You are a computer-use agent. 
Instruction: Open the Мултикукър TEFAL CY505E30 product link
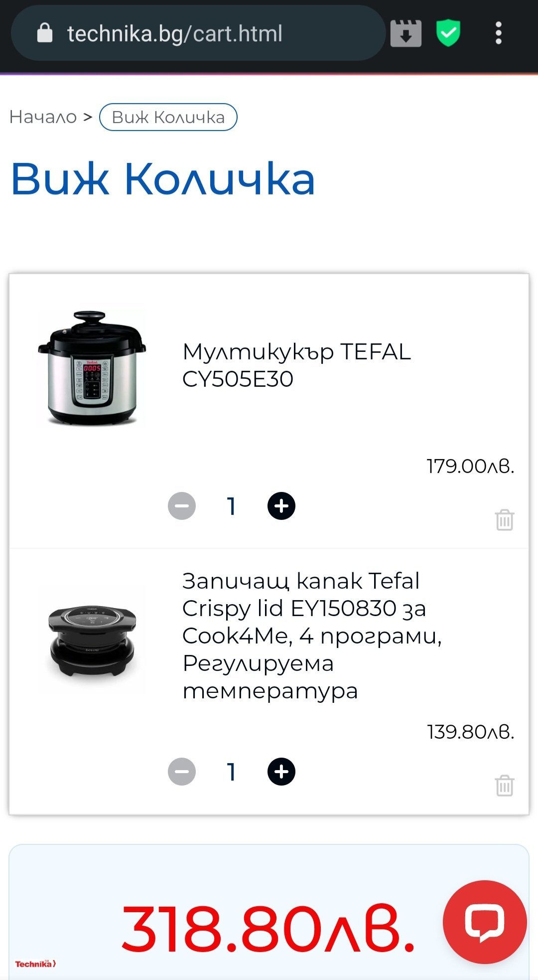pyautogui.click(x=296, y=365)
